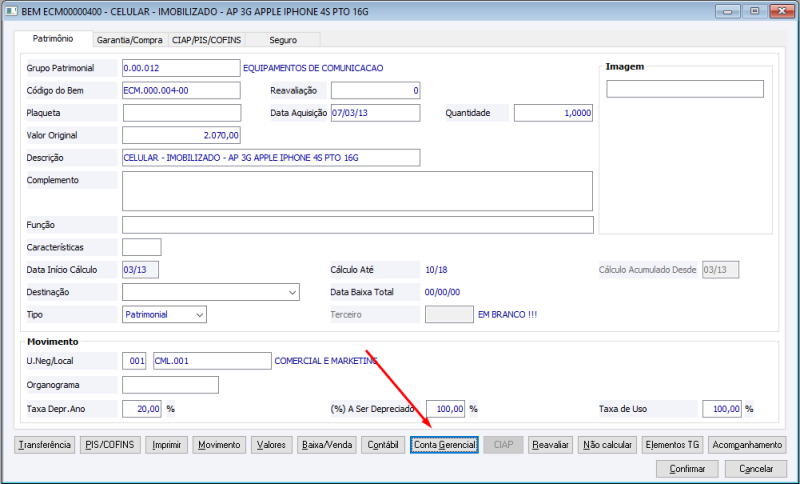Open the CIAP/PIS/COFINS tab

(206, 40)
